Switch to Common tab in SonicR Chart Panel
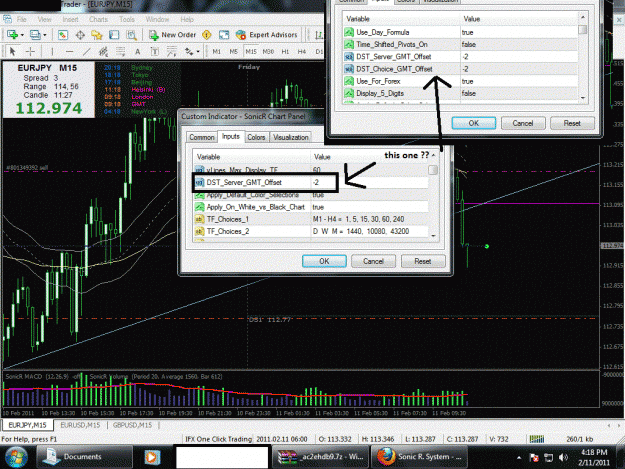Image resolution: width=625 pixels, height=469 pixels. (x=202, y=137)
